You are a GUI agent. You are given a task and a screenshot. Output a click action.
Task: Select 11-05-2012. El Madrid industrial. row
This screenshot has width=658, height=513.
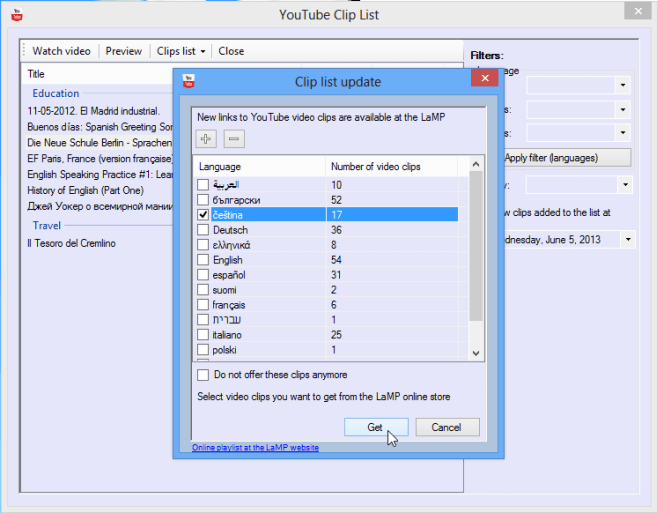coord(97,111)
